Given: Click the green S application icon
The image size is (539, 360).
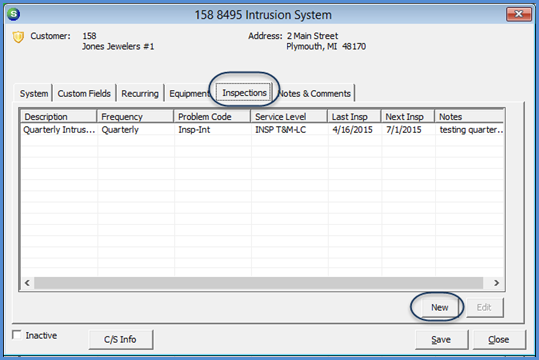Looking at the screenshot, I should coord(13,14).
